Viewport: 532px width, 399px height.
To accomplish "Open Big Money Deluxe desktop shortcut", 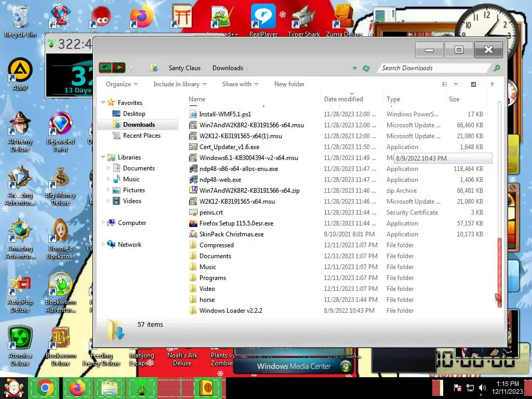I will (x=60, y=185).
